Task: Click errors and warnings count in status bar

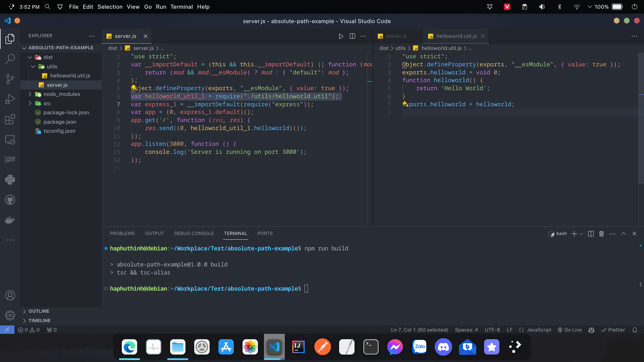Action: (29, 330)
